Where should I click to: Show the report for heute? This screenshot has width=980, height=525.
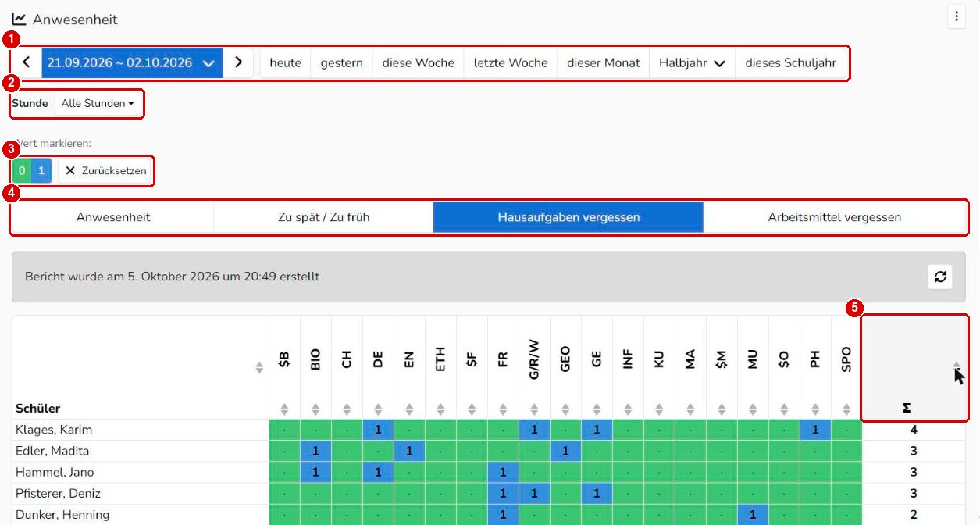285,62
